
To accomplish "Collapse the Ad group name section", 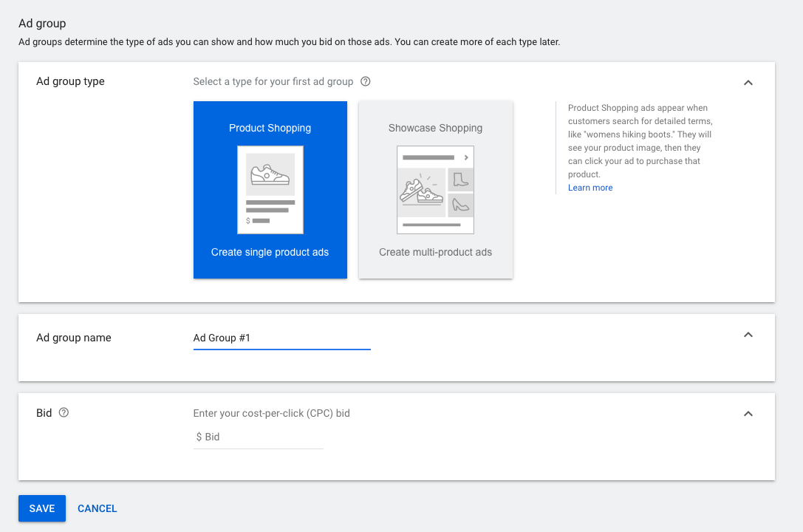I will tap(748, 335).
